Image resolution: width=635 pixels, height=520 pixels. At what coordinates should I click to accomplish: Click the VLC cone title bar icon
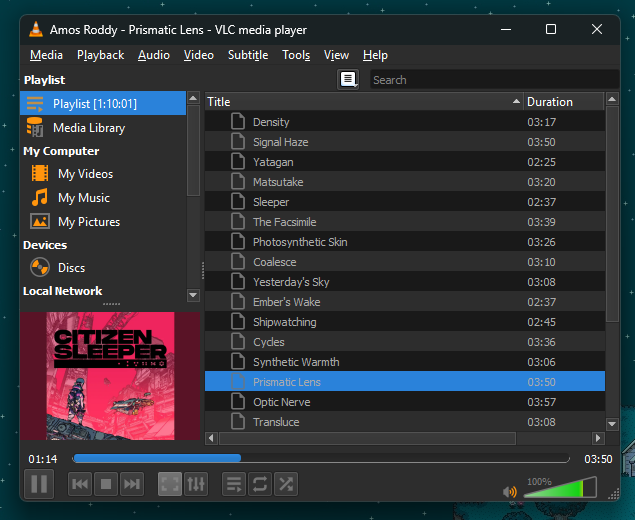(x=36, y=30)
